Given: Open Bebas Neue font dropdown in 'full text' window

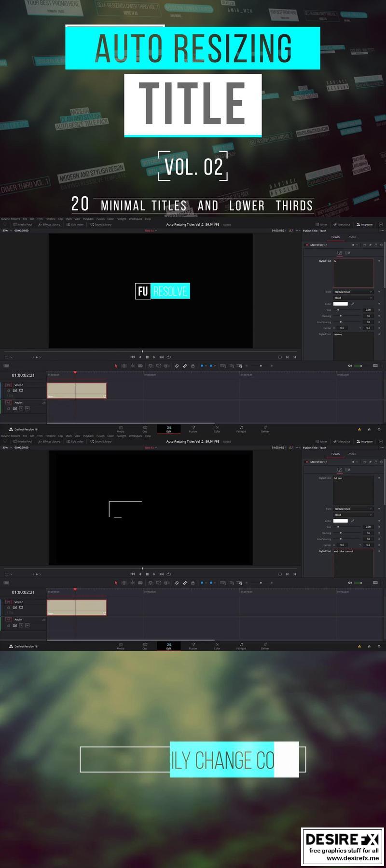Looking at the screenshot, I should 354,509.
